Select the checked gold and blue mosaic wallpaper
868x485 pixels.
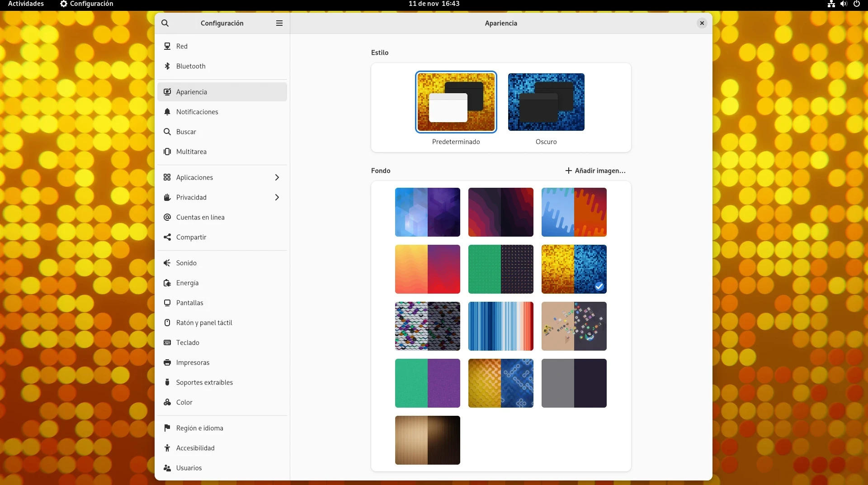[x=574, y=269]
